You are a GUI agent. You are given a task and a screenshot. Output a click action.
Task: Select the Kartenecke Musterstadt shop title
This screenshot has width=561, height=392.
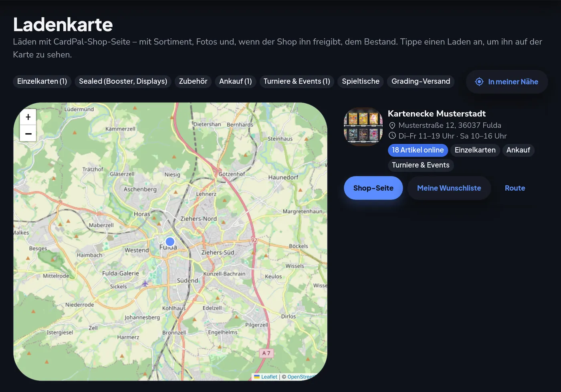[437, 114]
